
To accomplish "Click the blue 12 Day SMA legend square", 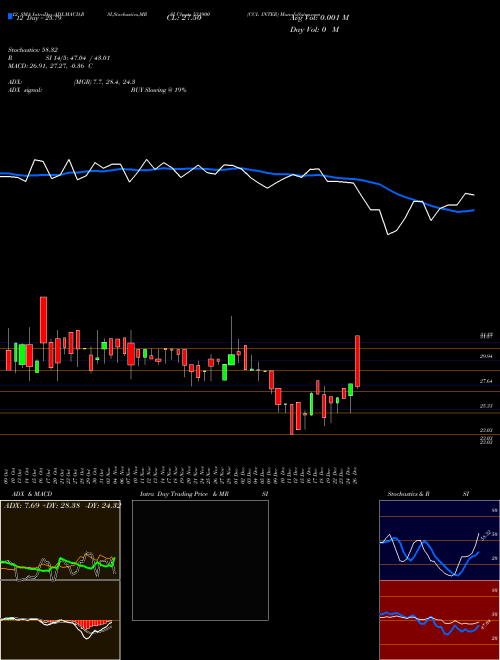I will [x=10, y=17].
